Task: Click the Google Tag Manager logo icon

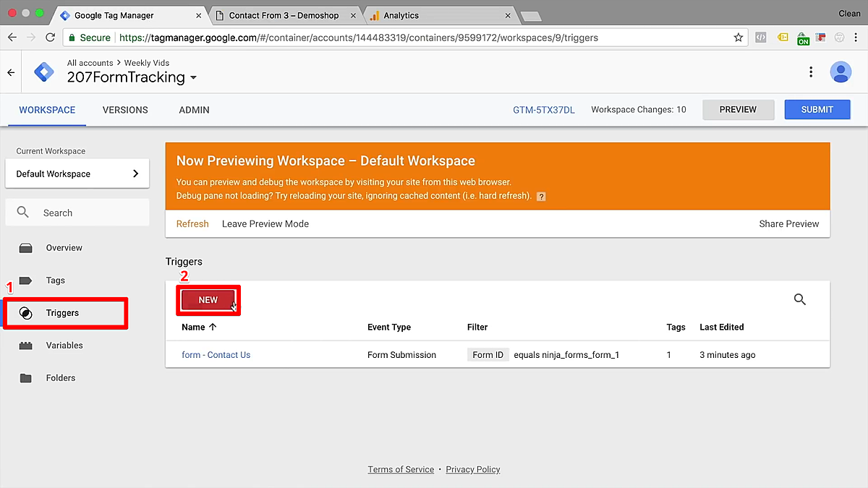Action: (x=43, y=72)
